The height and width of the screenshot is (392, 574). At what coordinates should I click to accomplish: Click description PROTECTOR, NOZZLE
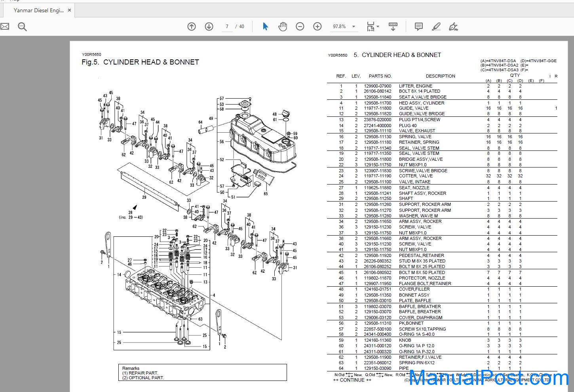click(x=422, y=278)
